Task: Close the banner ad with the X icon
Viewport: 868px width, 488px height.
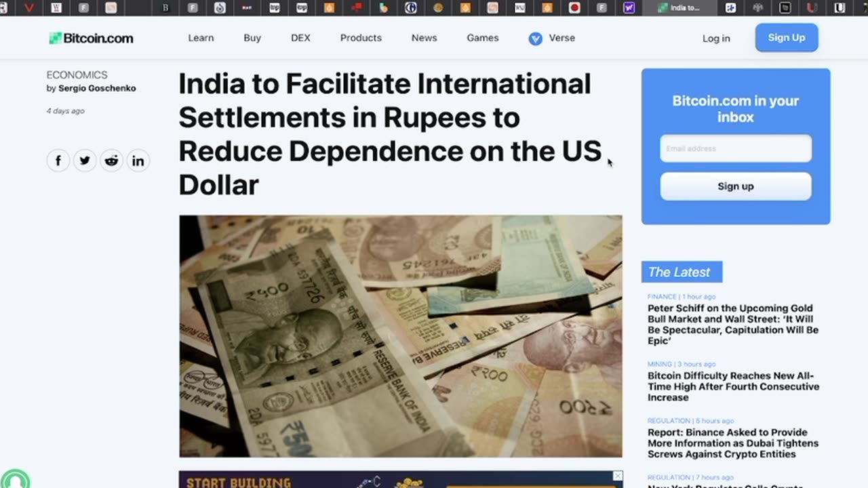Action: (x=617, y=476)
